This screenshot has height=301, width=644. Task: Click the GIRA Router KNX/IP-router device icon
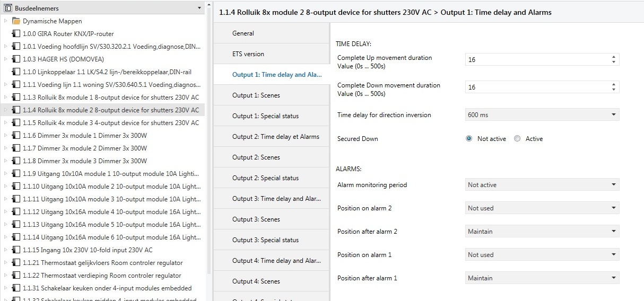pyautogui.click(x=16, y=34)
